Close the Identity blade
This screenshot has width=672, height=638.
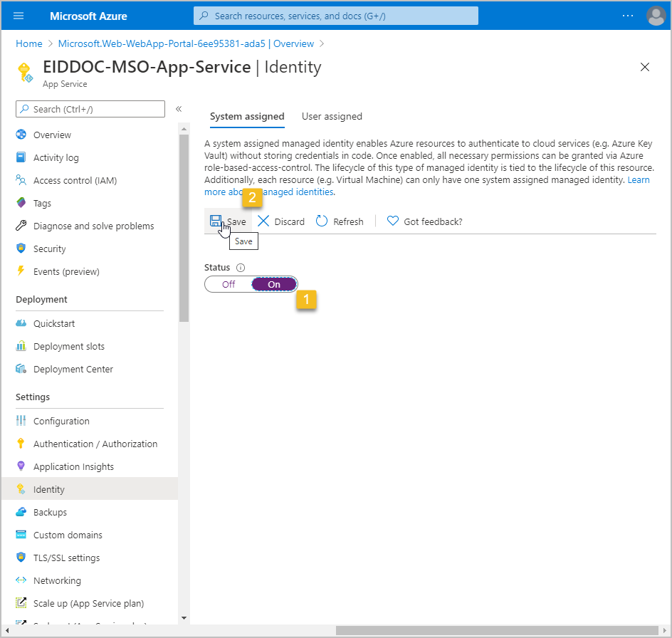[645, 68]
